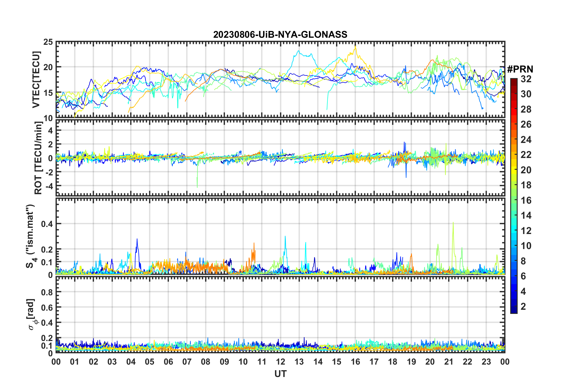Viewport: 561px width, 392px height.
Task: Pick the cyan color at PRN 12
Action: pyautogui.click(x=514, y=230)
